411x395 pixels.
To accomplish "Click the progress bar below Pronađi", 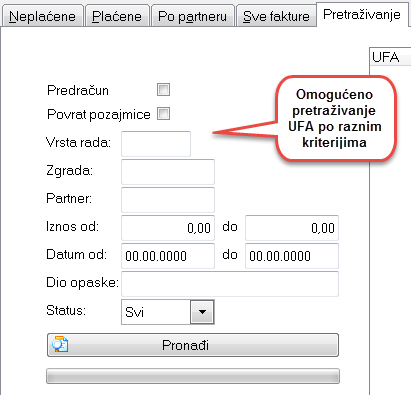I will click(x=193, y=376).
